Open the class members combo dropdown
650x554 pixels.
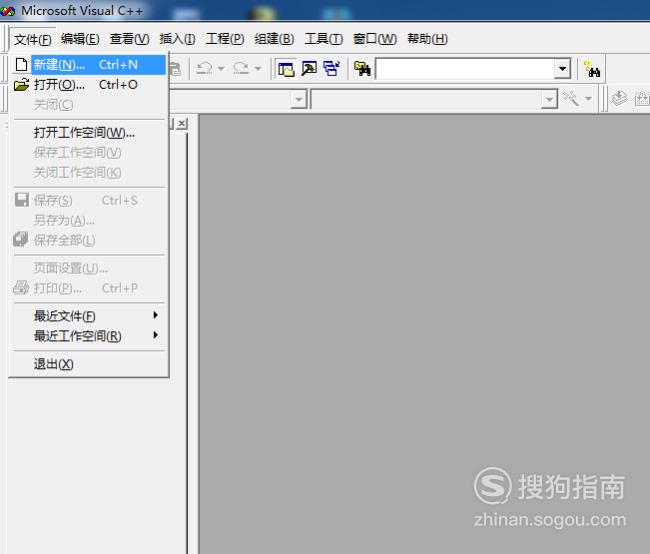(x=298, y=100)
